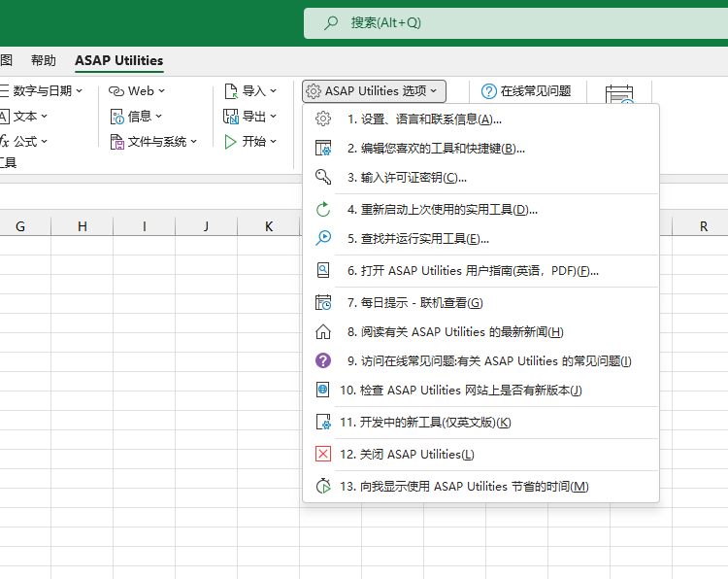Viewport: 728px width, 579px height.
Task: Select column J header
Action: 206,226
